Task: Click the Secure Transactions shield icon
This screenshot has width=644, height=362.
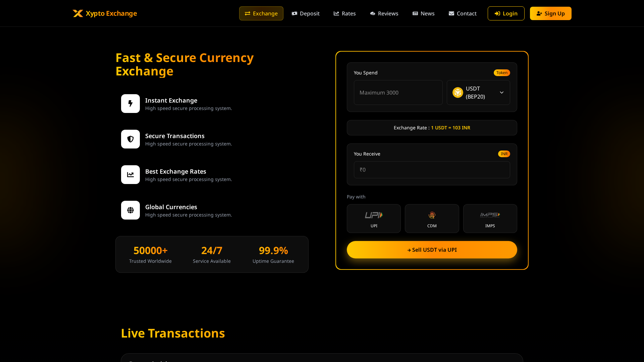Action: point(130,139)
